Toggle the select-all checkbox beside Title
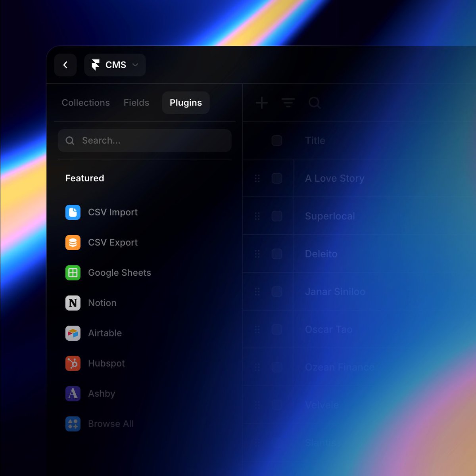 tap(277, 140)
